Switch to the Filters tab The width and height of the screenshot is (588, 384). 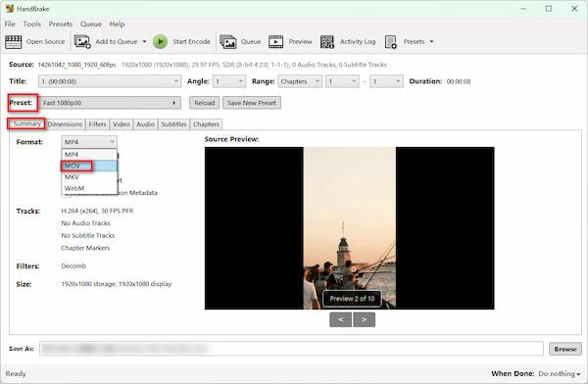[x=97, y=124]
